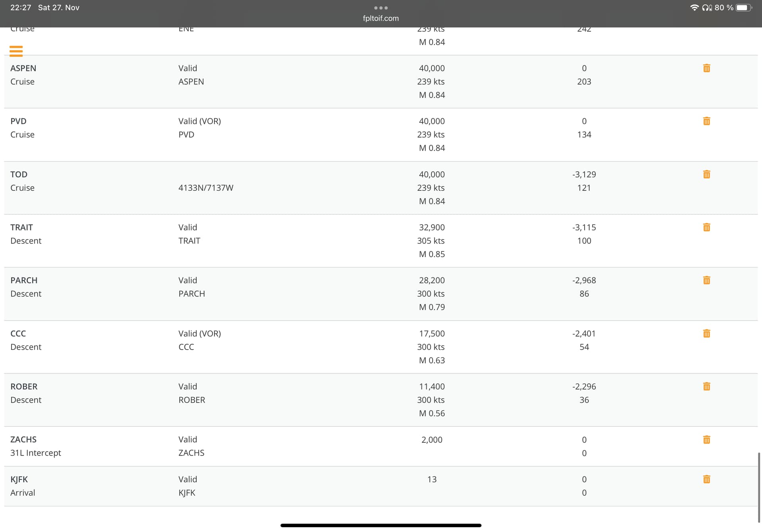Delete the ZACHS intercept waypoint
Screen dimensions: 762x532
[706, 440]
